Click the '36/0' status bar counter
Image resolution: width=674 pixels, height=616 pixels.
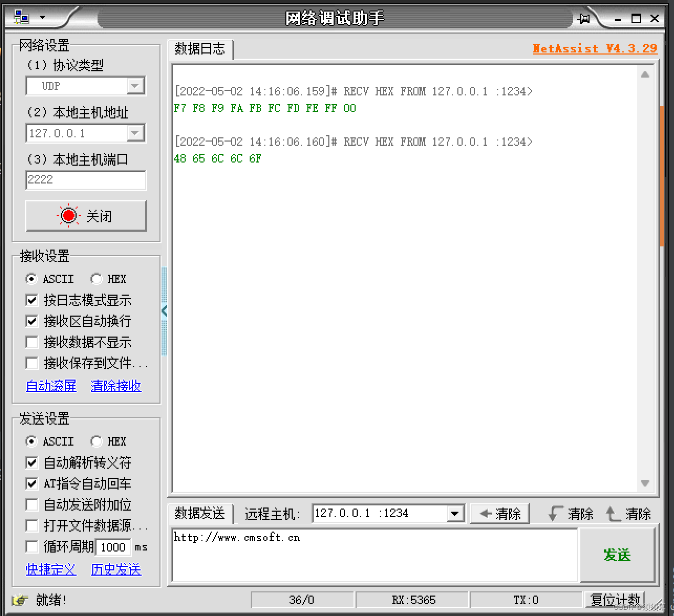302,600
